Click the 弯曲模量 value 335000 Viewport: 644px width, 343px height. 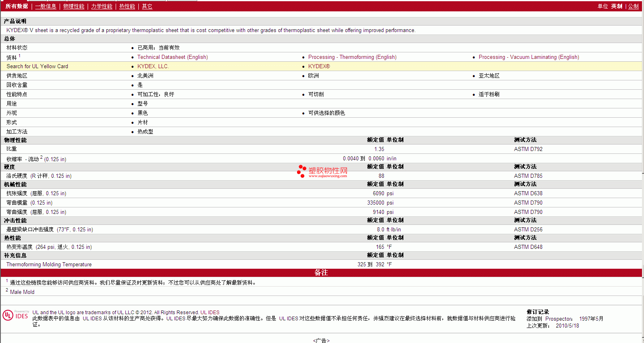coord(376,203)
